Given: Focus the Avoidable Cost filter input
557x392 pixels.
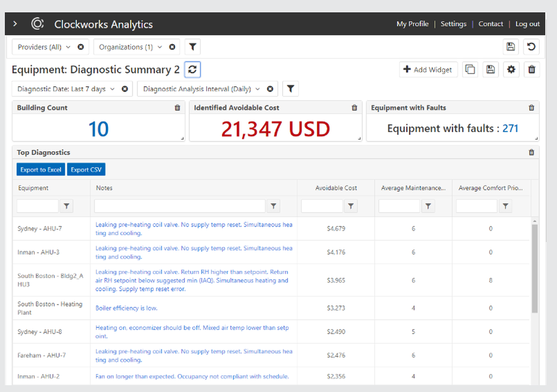Looking at the screenshot, I should (322, 206).
